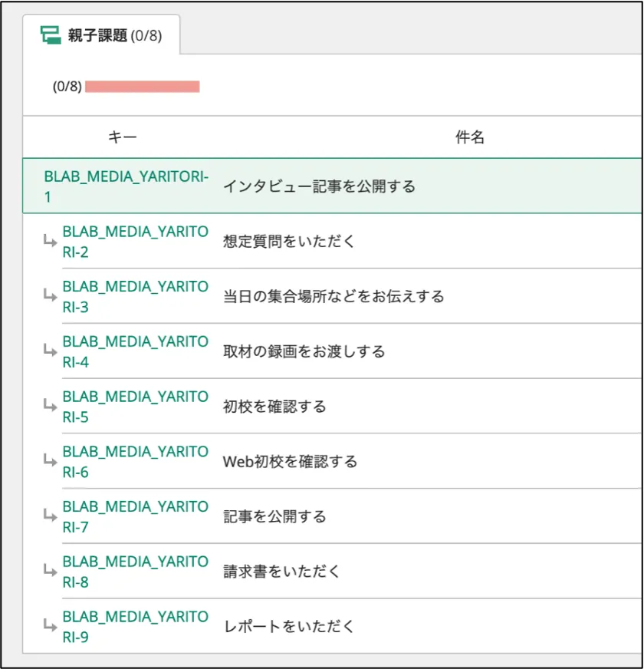This screenshot has height=669, width=644.
Task: Select the row titled インタビュー記事を公開する
Action: pyautogui.click(x=332, y=186)
